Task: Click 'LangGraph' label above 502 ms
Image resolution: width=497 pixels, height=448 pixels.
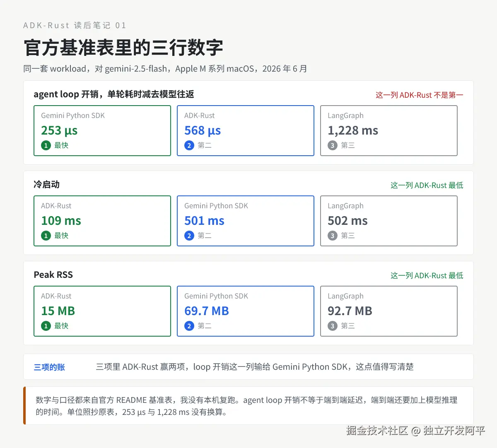Action: pos(345,206)
